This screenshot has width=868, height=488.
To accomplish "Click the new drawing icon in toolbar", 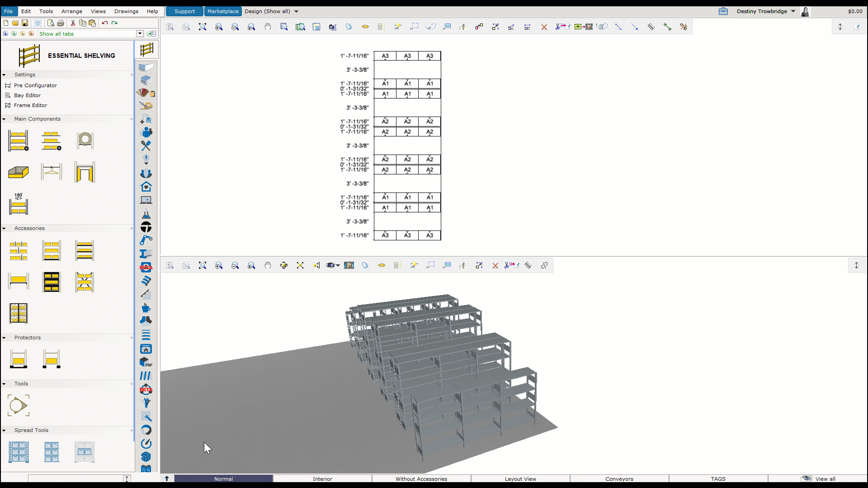I will (x=6, y=23).
